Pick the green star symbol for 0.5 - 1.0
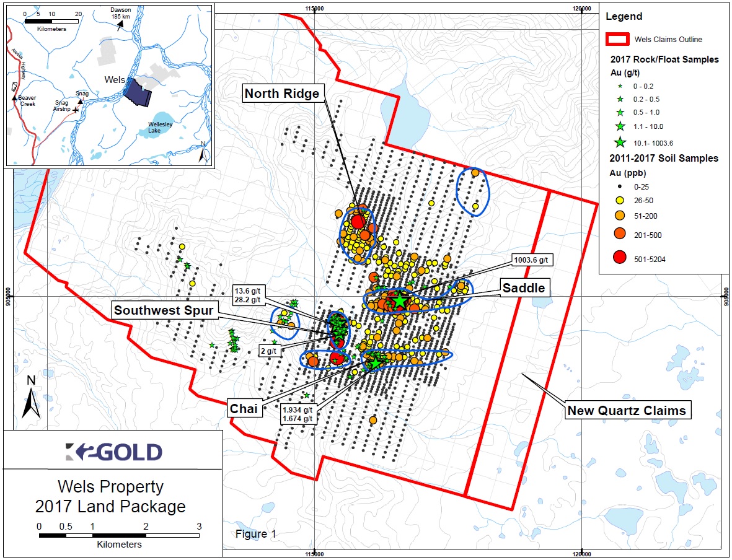This screenshot has height=560, width=732. pos(620,112)
